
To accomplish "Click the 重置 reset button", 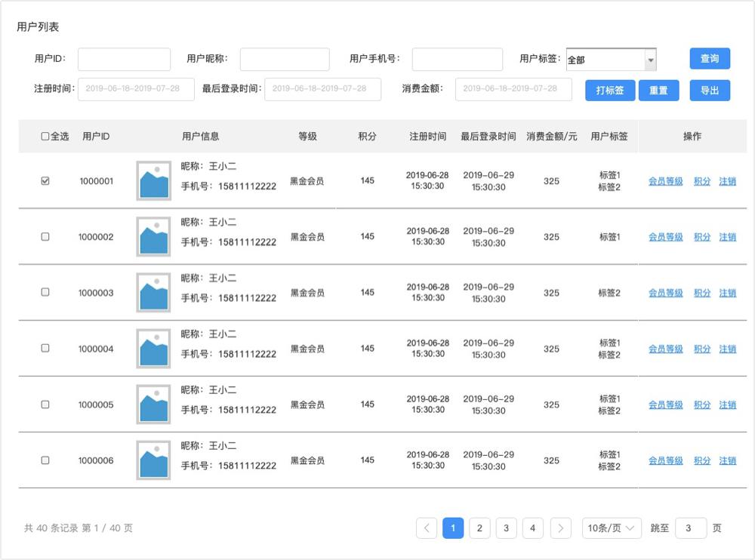I will point(658,90).
